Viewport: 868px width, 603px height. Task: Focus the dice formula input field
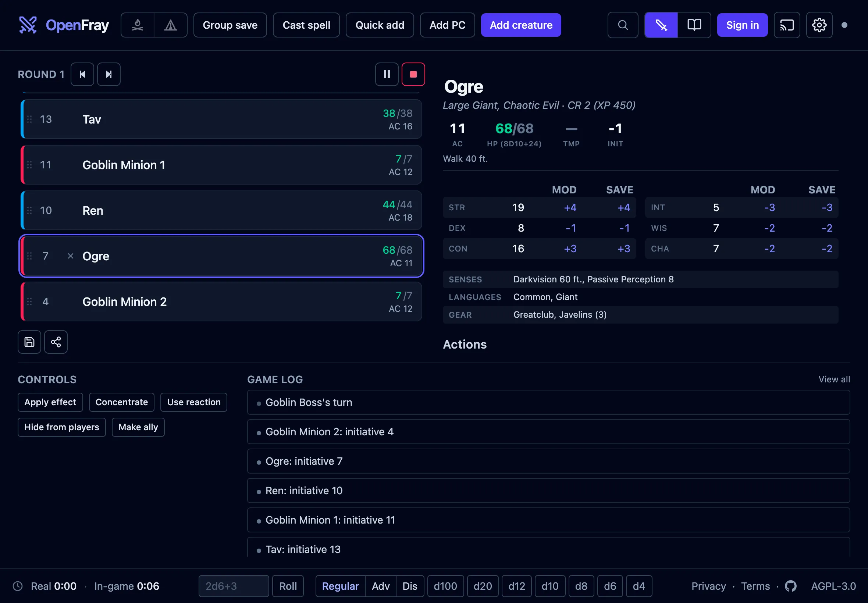pyautogui.click(x=234, y=586)
